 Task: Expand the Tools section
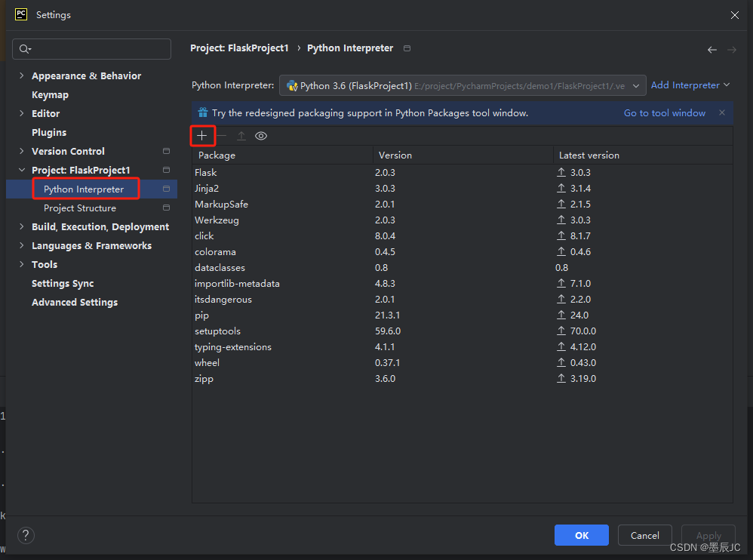(22, 264)
